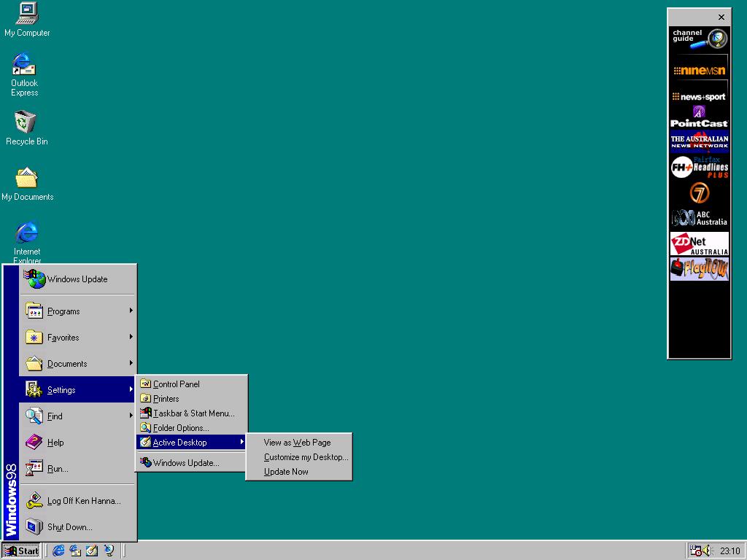Screen dimensions: 747x560
Task: Expand the Programs submenu
Action: pos(77,311)
